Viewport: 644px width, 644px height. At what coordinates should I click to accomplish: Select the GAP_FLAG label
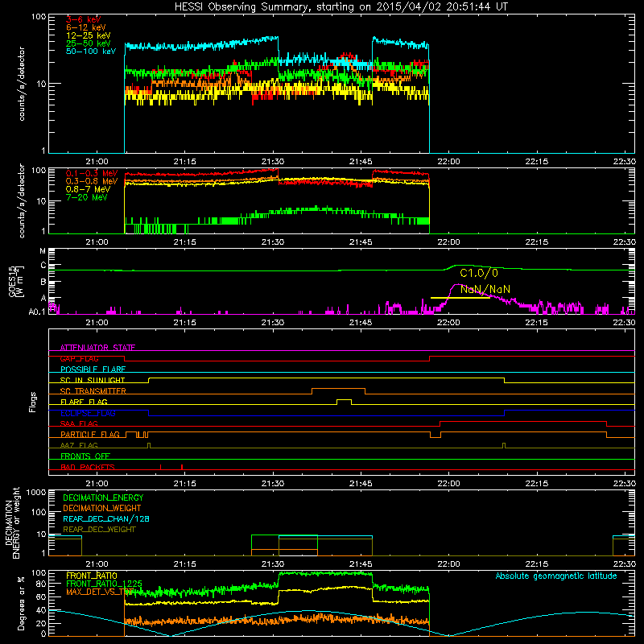pos(79,358)
